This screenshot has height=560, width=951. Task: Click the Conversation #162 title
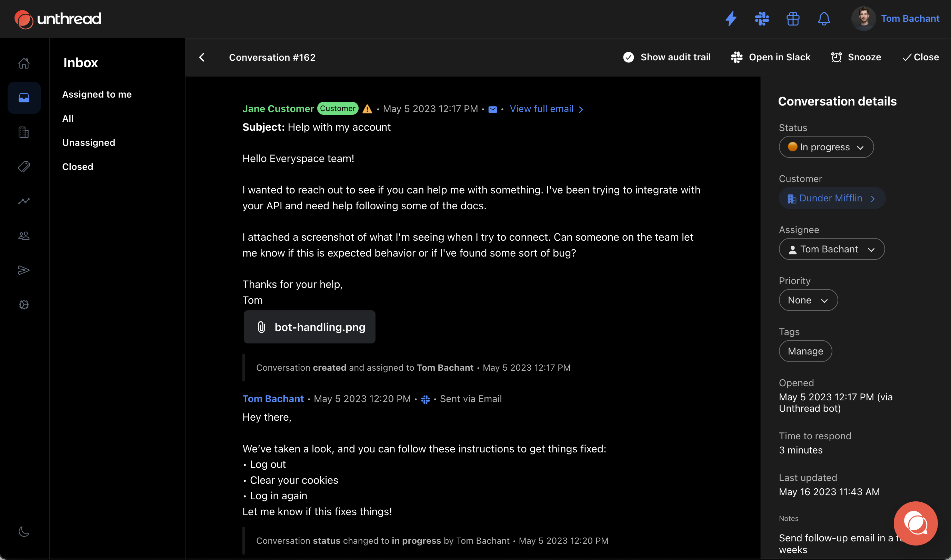point(272,57)
